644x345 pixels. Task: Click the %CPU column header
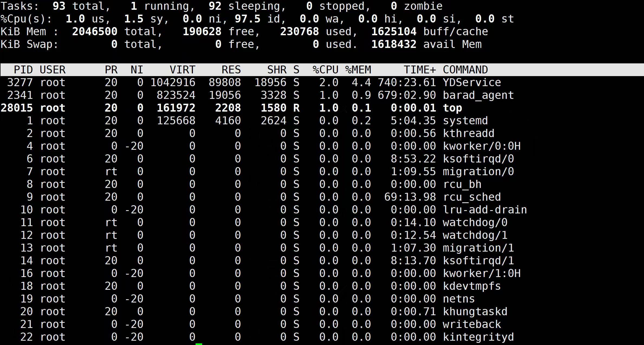(x=325, y=70)
